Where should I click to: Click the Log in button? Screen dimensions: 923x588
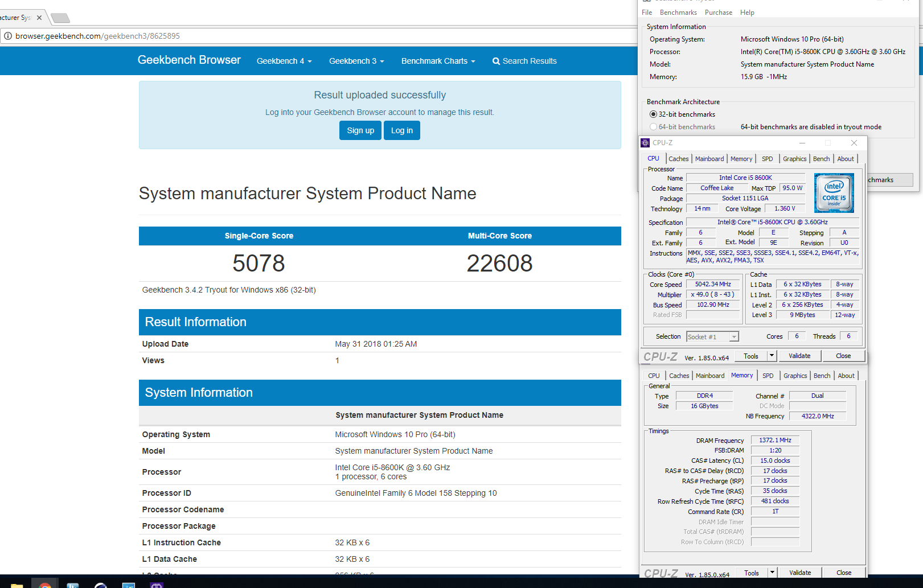[402, 130]
